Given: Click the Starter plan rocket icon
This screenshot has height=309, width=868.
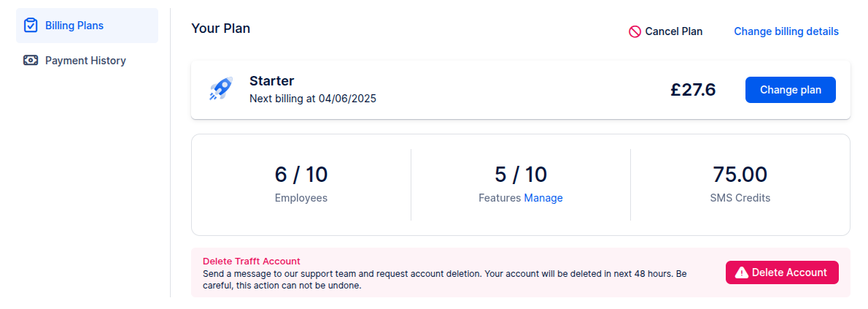Looking at the screenshot, I should 221,89.
